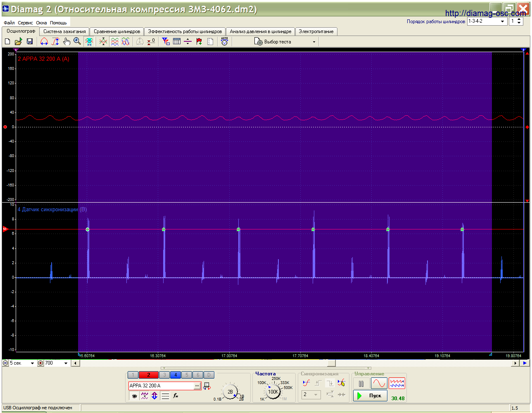Open the Окна menu
This screenshot has height=413, width=532.
(41, 23)
